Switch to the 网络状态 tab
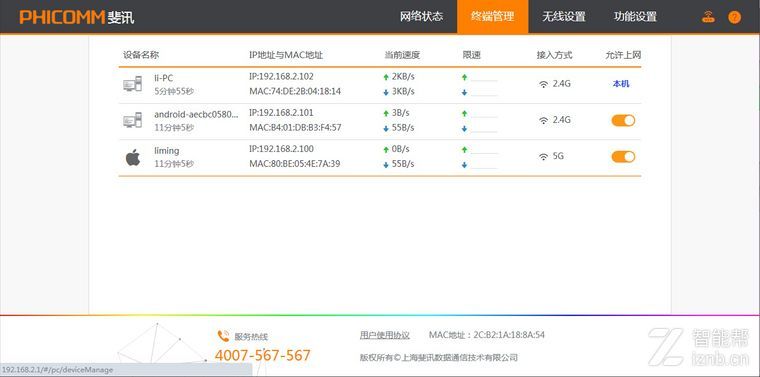 click(x=421, y=16)
